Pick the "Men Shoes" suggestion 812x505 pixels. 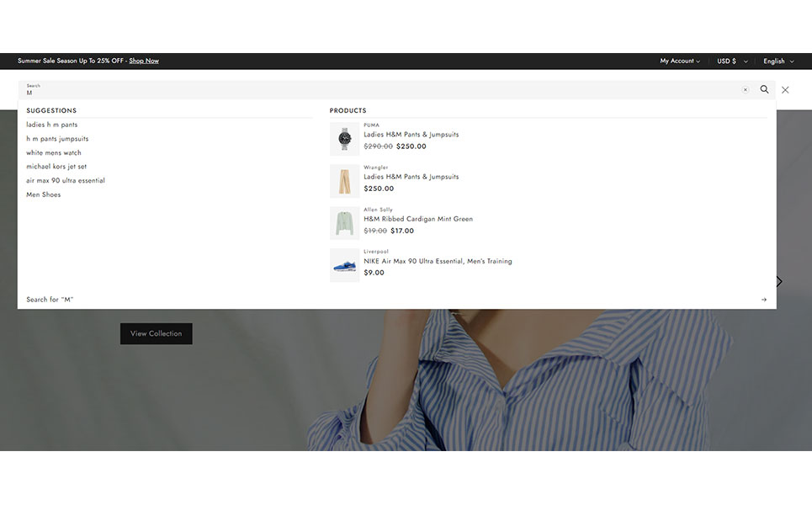pos(44,194)
